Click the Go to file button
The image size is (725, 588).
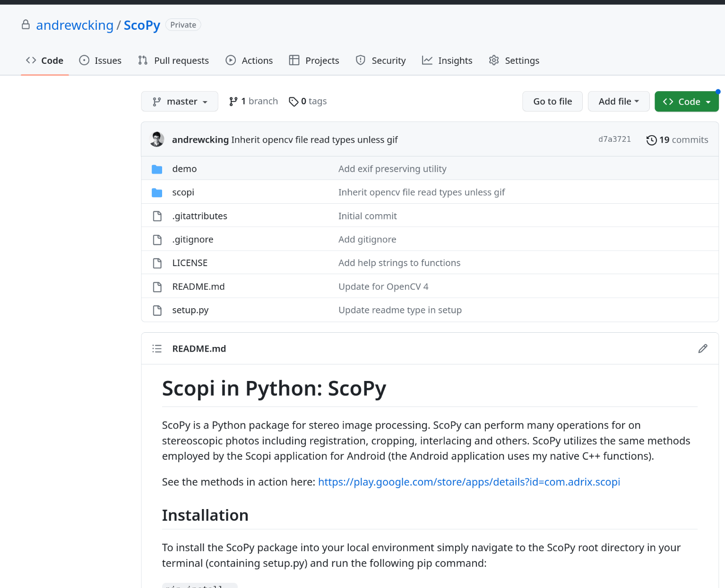tap(552, 101)
